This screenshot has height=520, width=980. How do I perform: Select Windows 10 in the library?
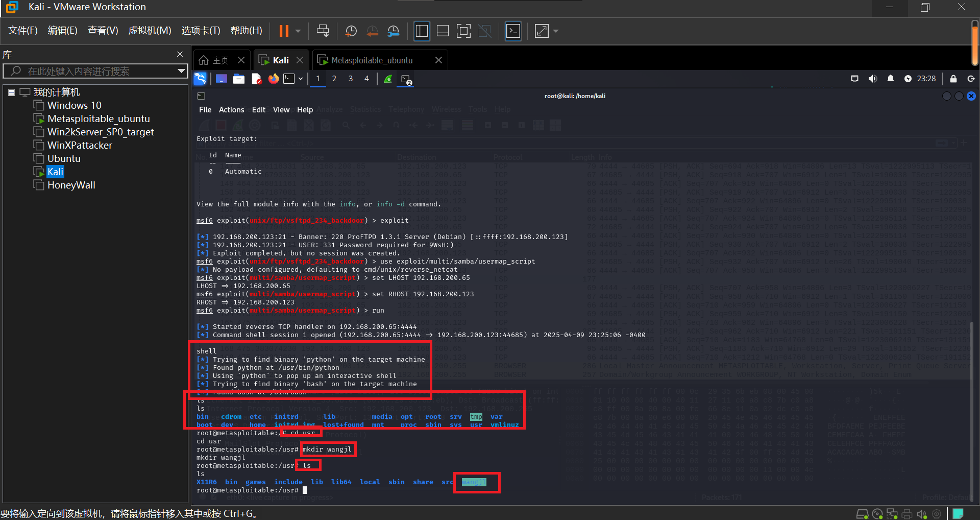click(74, 105)
